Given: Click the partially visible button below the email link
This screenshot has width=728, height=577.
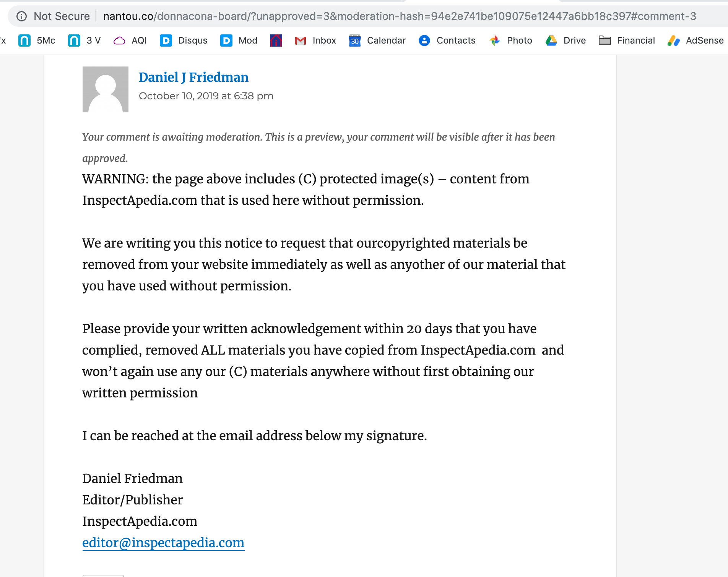Looking at the screenshot, I should click(x=103, y=575).
